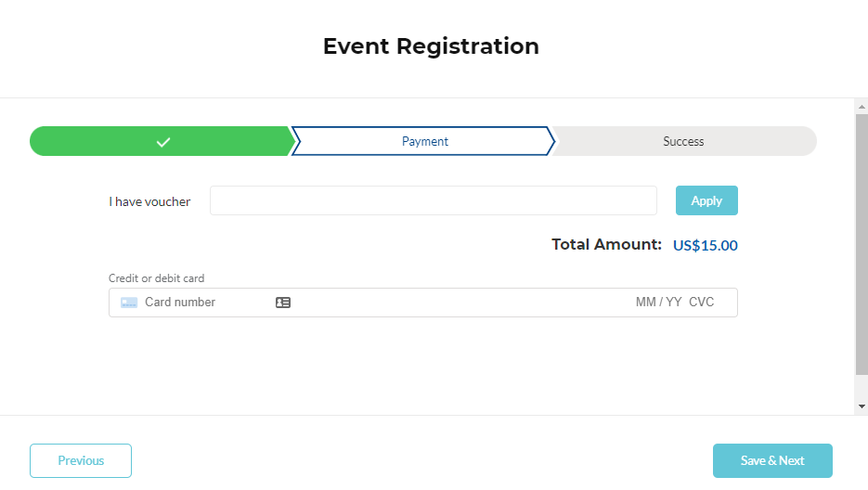Viewport: 868px width, 490px height.
Task: Click the "Credit or debit card" label
Action: click(156, 278)
